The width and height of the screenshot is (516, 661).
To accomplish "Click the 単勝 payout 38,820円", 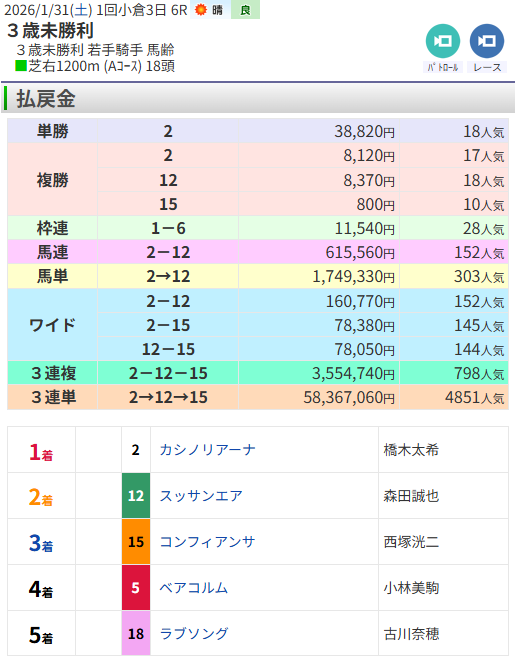I will pos(365,132).
